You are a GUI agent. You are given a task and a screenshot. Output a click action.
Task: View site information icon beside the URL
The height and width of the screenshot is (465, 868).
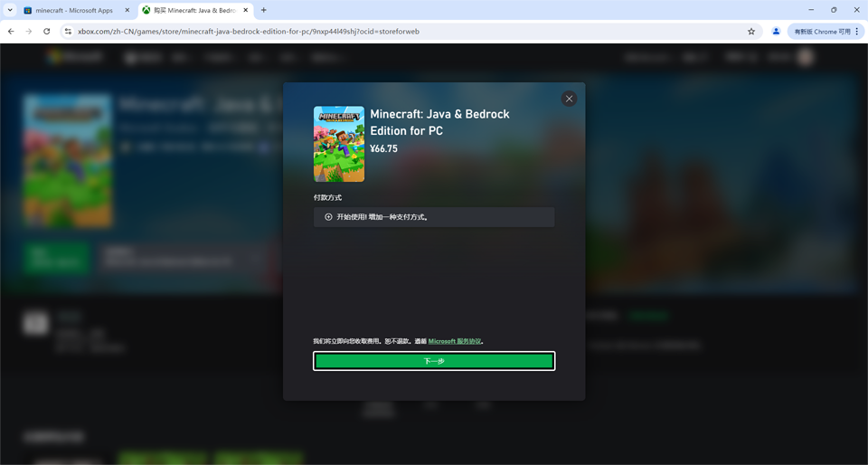68,32
